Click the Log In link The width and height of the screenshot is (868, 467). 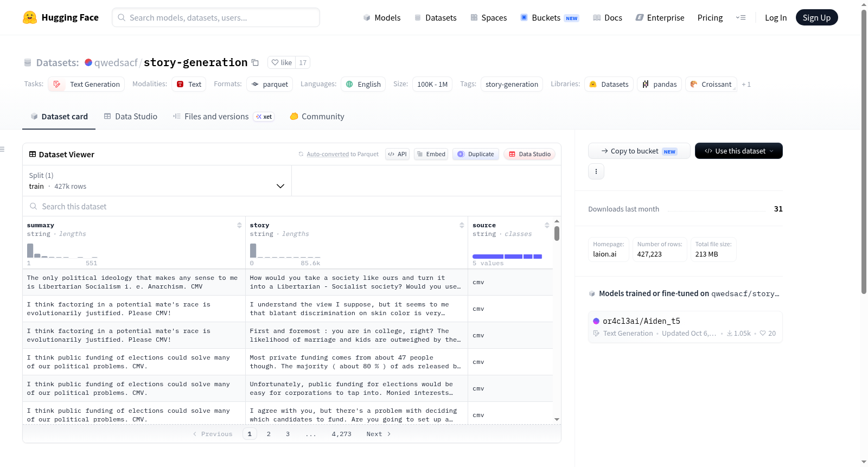pos(776,17)
